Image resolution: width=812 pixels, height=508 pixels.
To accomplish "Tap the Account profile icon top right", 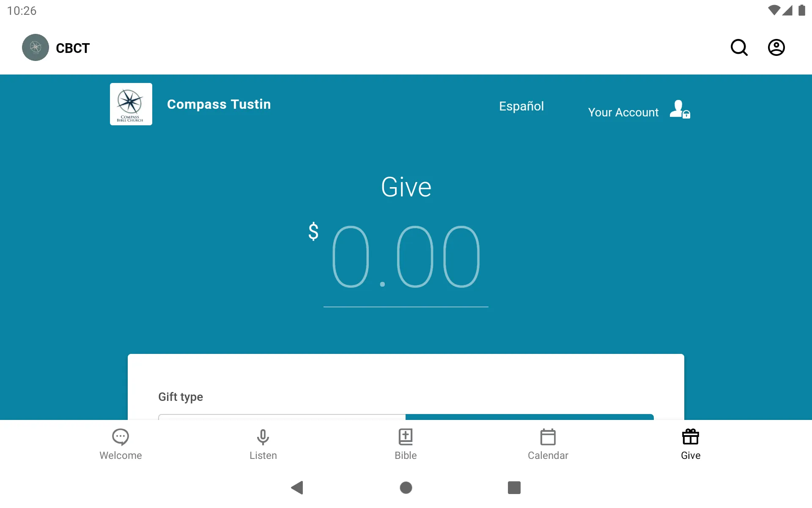I will [x=776, y=47].
